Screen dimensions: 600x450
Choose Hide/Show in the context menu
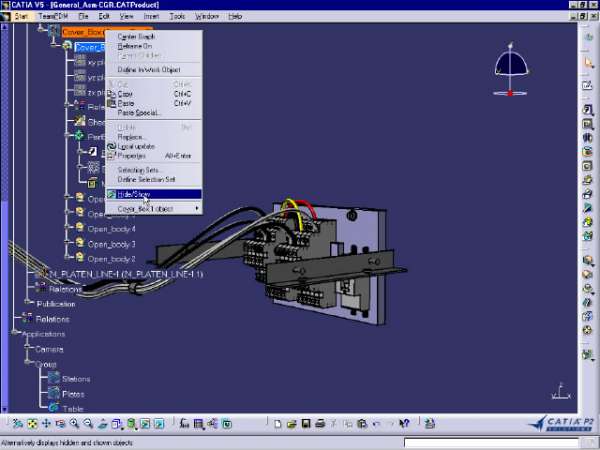coord(154,194)
